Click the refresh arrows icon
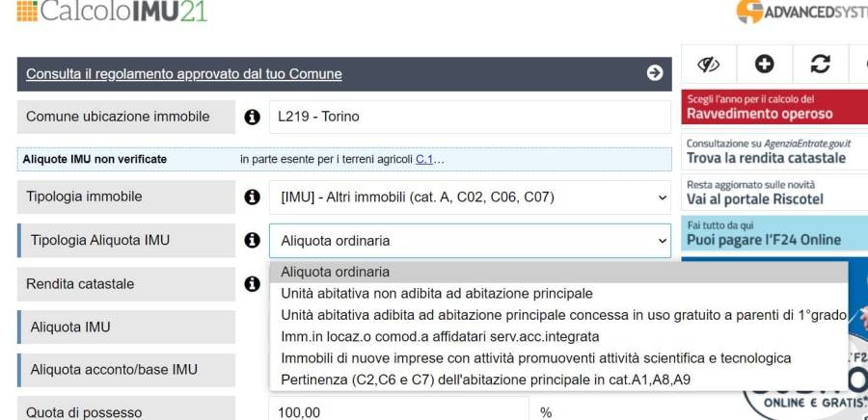 [820, 65]
